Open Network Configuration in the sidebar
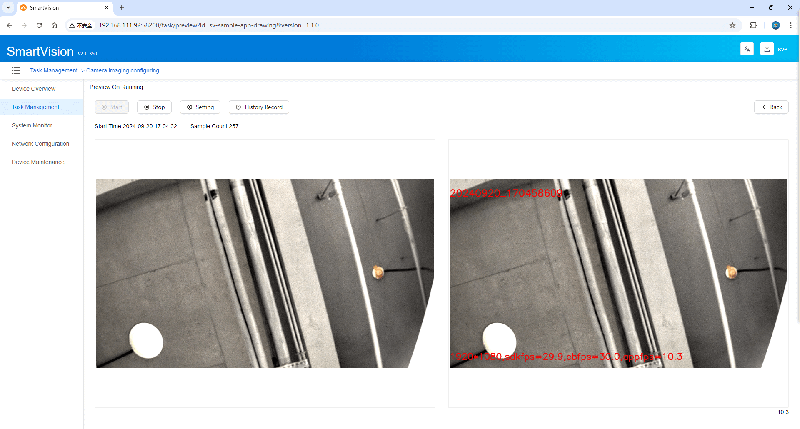800x429 pixels. point(40,144)
